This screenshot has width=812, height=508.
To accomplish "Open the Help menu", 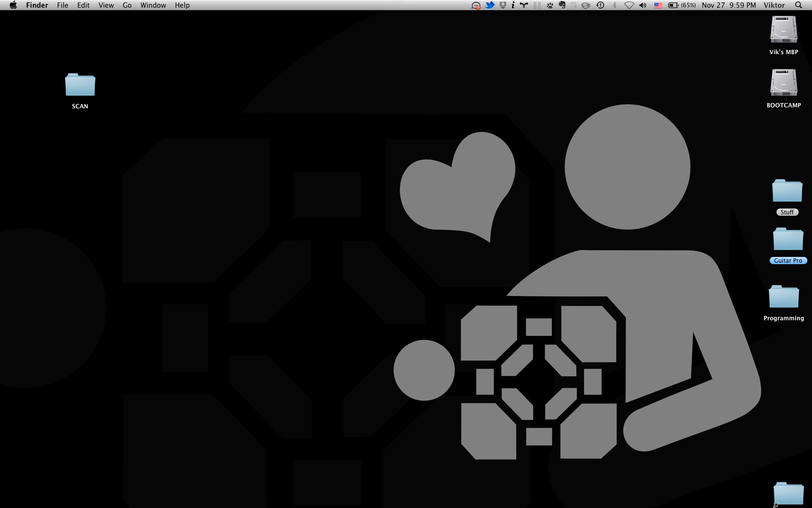I will (x=182, y=5).
